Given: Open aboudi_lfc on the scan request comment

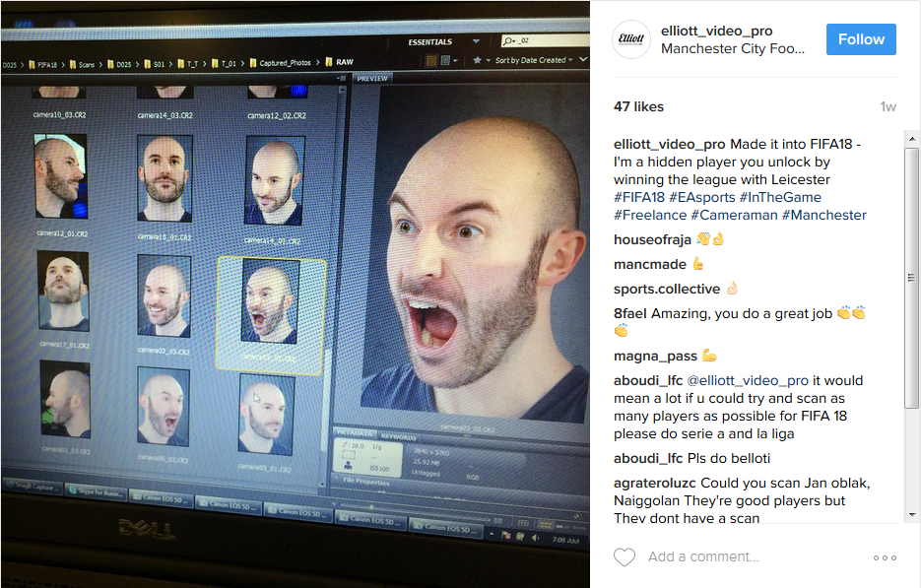Looking at the screenshot, I should (x=648, y=380).
